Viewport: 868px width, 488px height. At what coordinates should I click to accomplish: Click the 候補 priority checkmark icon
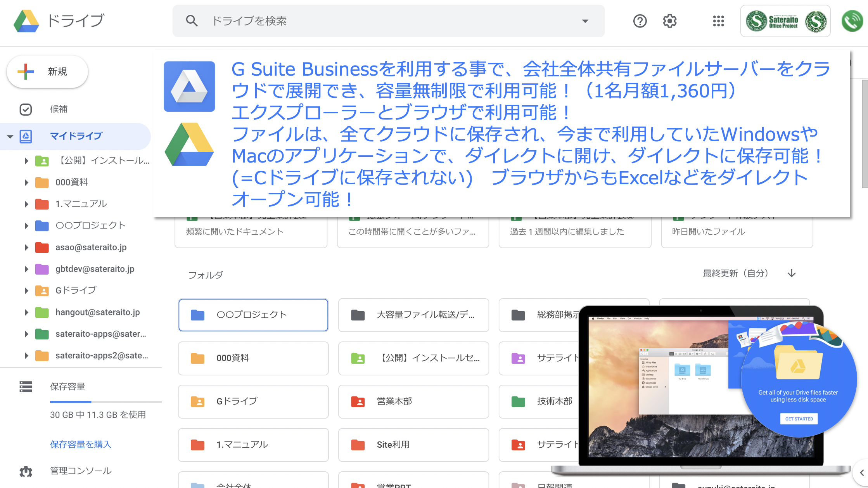point(26,109)
